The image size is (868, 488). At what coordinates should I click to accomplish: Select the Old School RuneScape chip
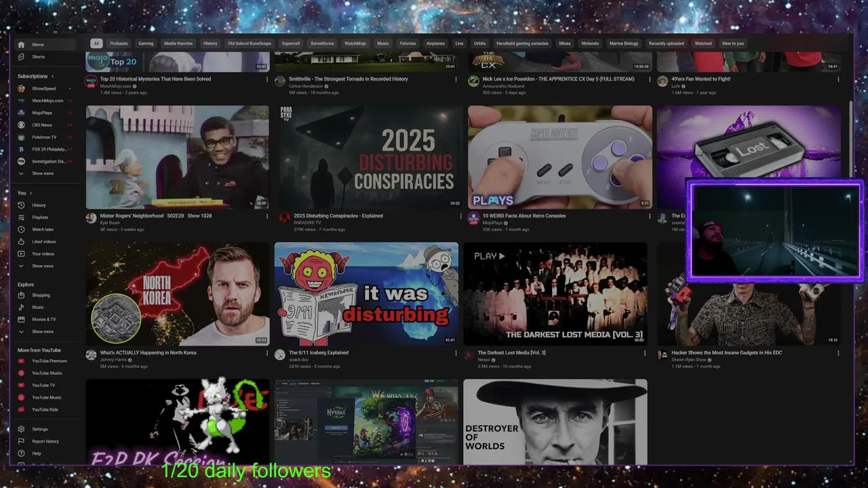(250, 43)
